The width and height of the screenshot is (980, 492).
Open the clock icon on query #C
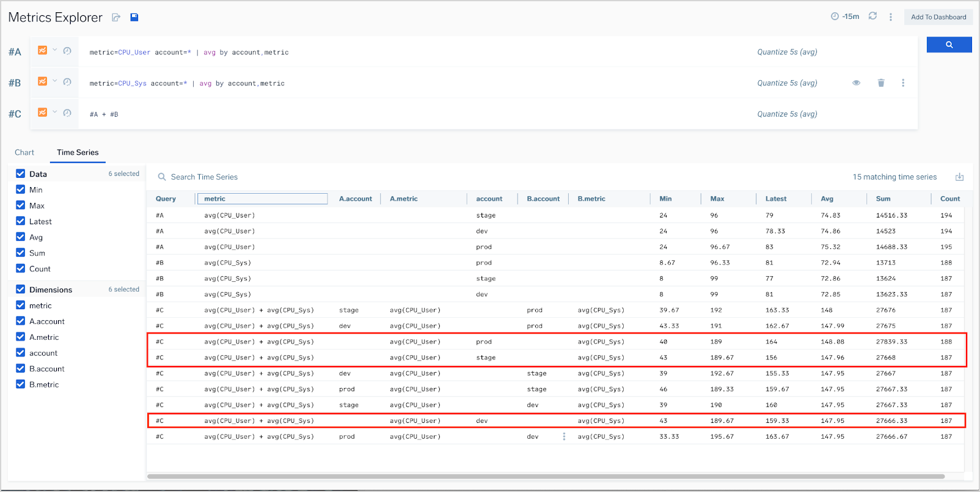pos(67,113)
